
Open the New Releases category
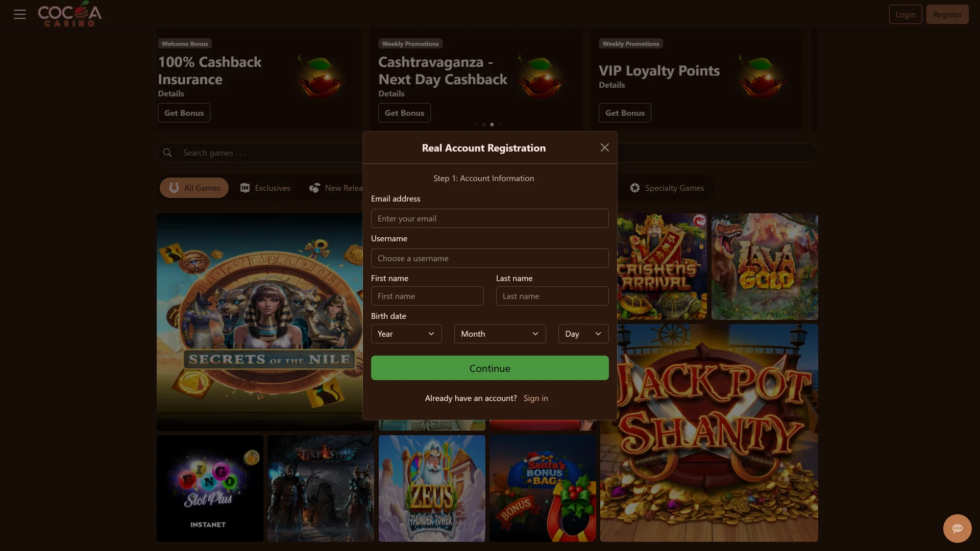335,188
